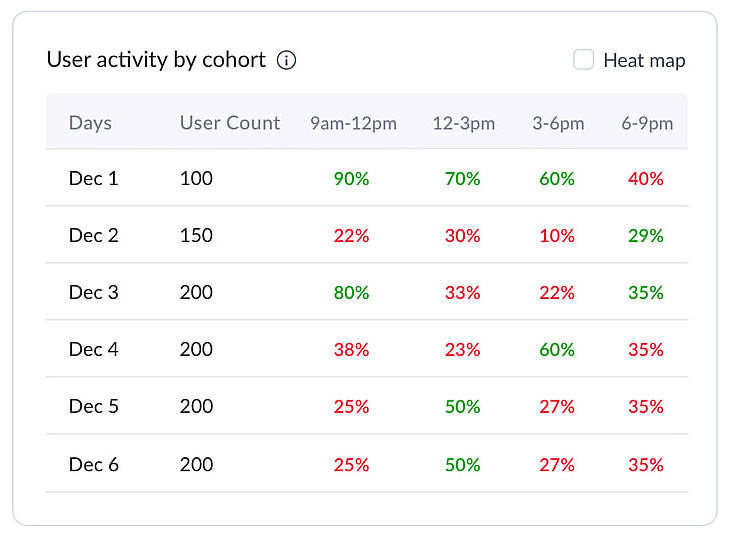This screenshot has height=537, width=729.
Task: Select the Dec 1 row label
Action: tap(93, 179)
